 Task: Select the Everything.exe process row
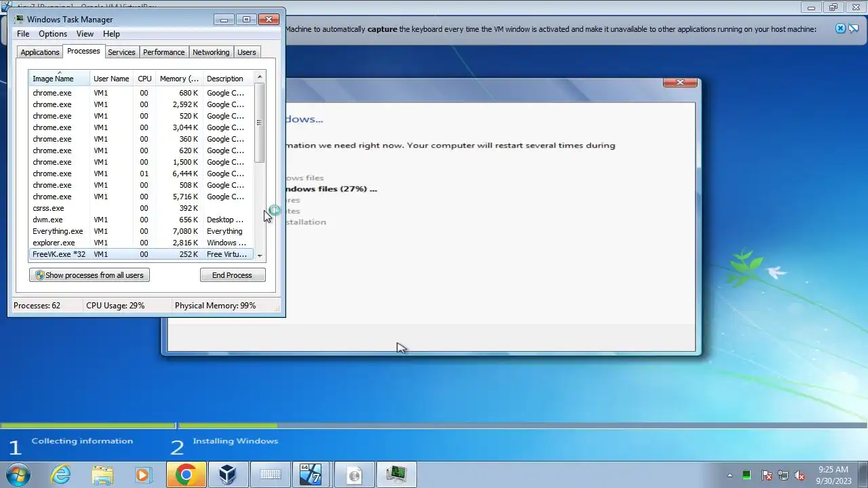coord(141,231)
